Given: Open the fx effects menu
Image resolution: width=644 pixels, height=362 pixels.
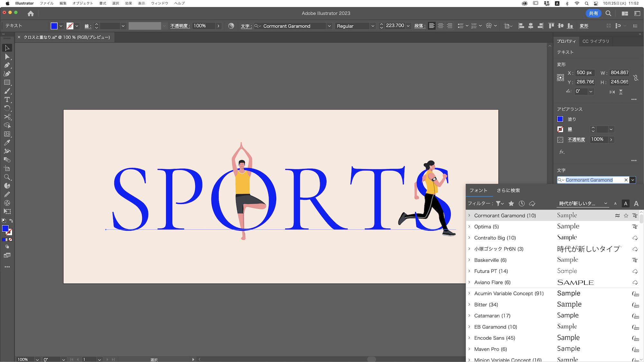Looking at the screenshot, I should [562, 152].
